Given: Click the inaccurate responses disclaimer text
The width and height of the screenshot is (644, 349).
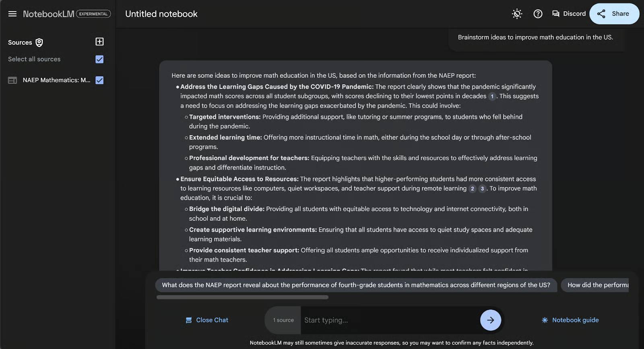Looking at the screenshot, I should click(x=392, y=343).
